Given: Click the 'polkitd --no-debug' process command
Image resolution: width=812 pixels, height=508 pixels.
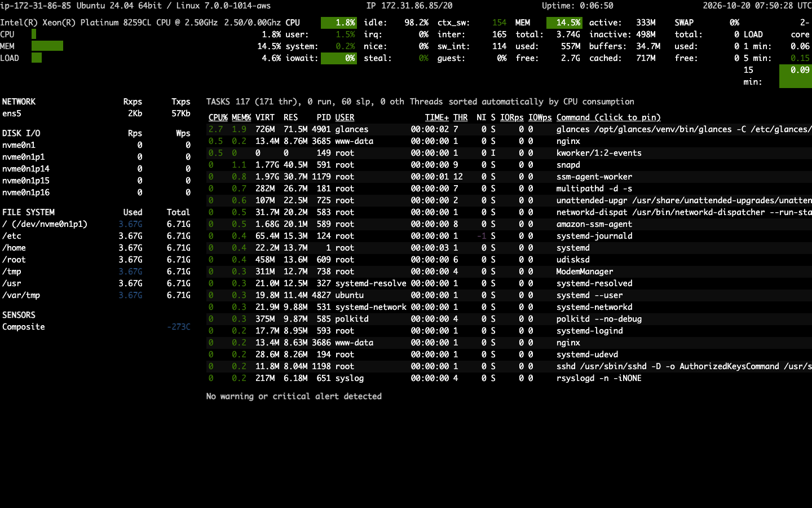Looking at the screenshot, I should pos(599,319).
